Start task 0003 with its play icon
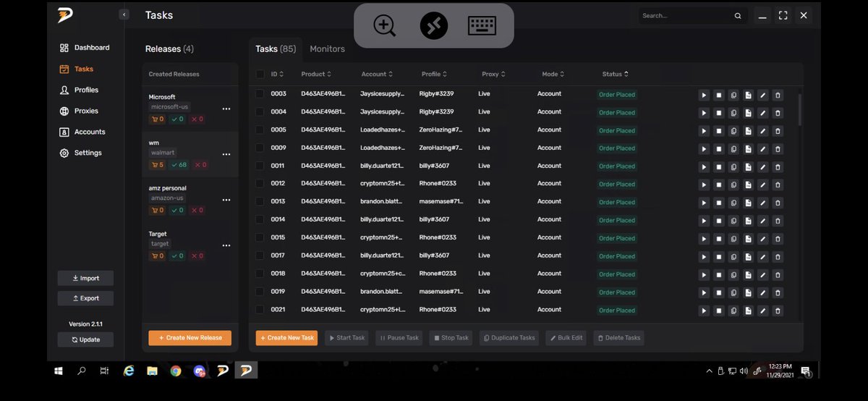This screenshot has height=401, width=868. point(704,95)
